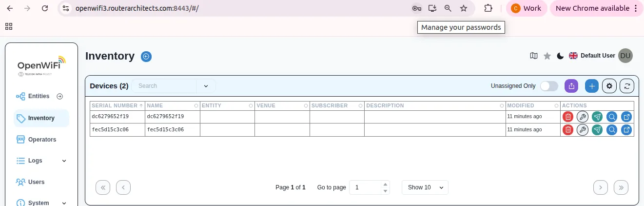
Task: Sort table by Serial Number column
Action: coord(117,105)
